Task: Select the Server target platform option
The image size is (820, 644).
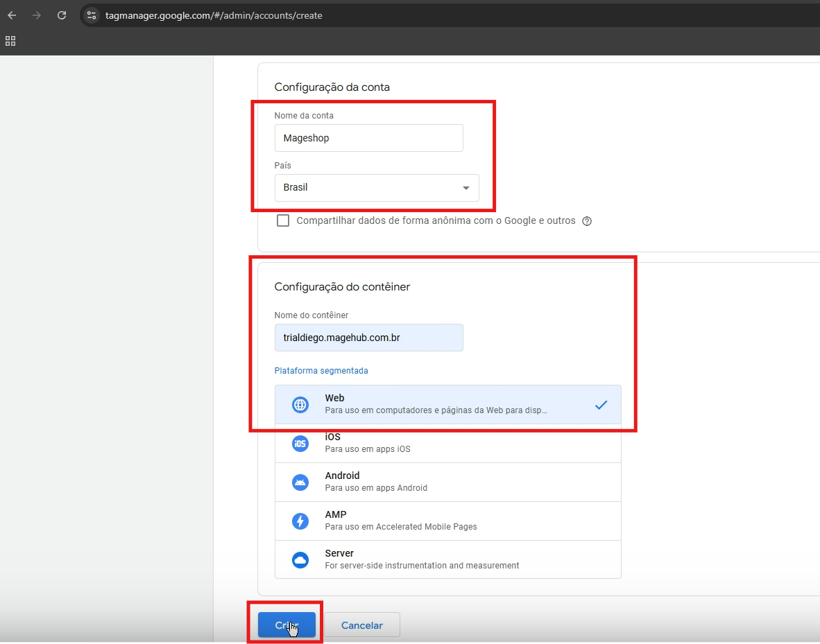Action: pyautogui.click(x=447, y=559)
